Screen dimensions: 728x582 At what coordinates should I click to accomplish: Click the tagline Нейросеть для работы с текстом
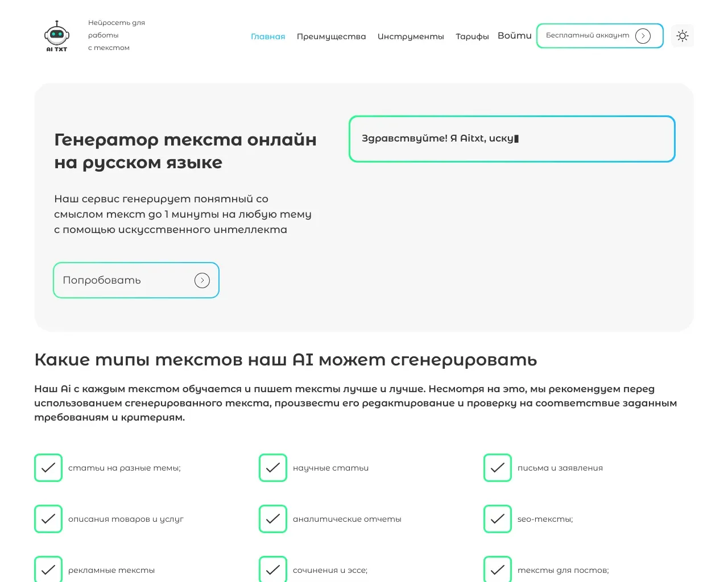117,35
